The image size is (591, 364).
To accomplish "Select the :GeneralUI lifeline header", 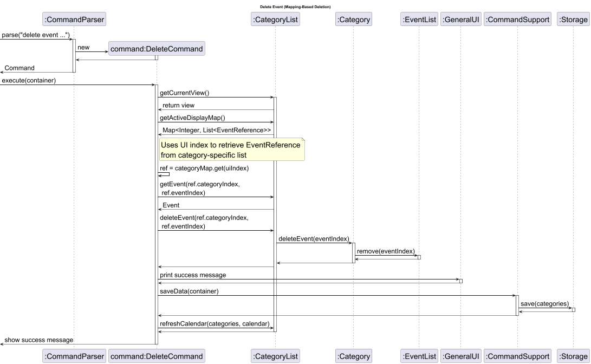I will tap(462, 19).
